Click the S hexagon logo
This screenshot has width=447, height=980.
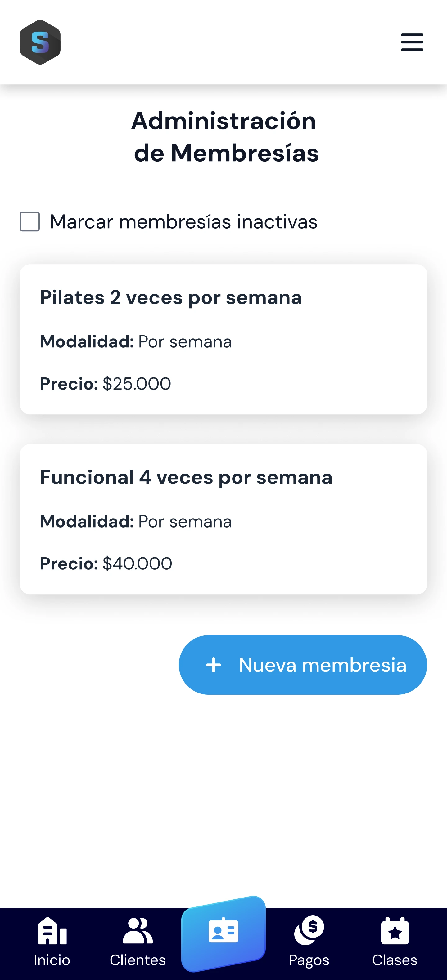pyautogui.click(x=40, y=42)
